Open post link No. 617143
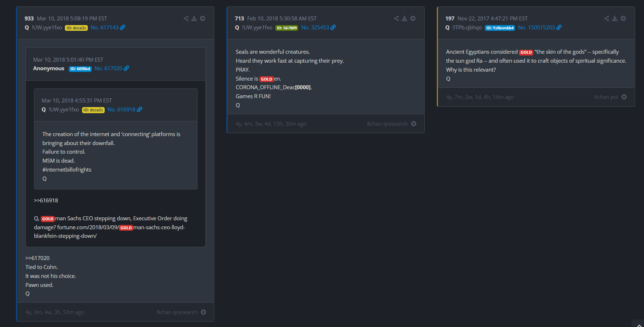This screenshot has width=644, height=327. click(x=104, y=27)
